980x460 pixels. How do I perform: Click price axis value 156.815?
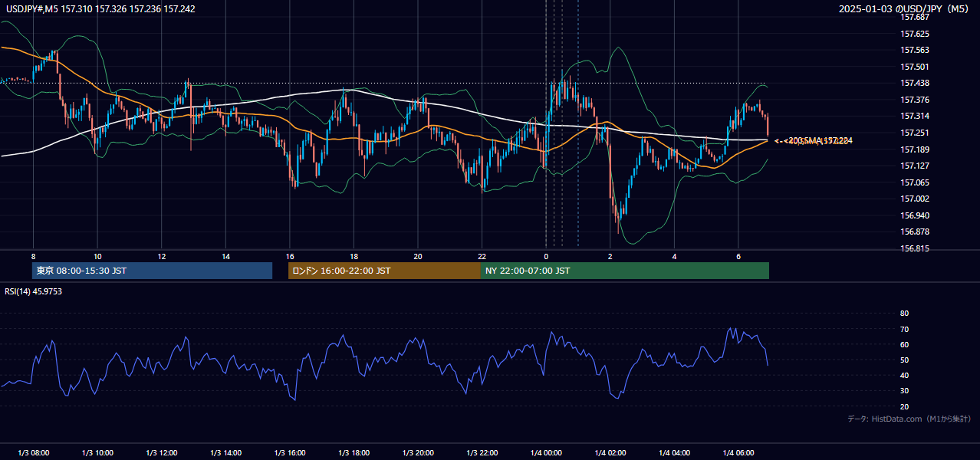point(915,248)
